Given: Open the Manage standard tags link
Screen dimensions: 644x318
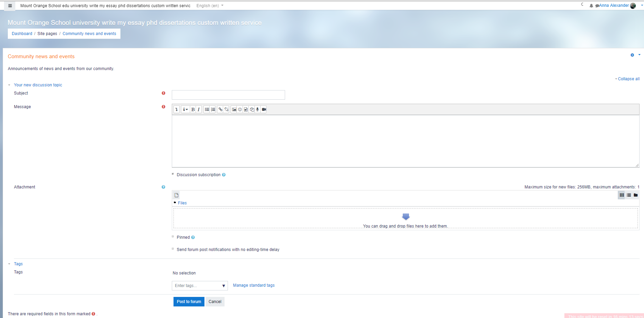Looking at the screenshot, I should (x=254, y=285).
